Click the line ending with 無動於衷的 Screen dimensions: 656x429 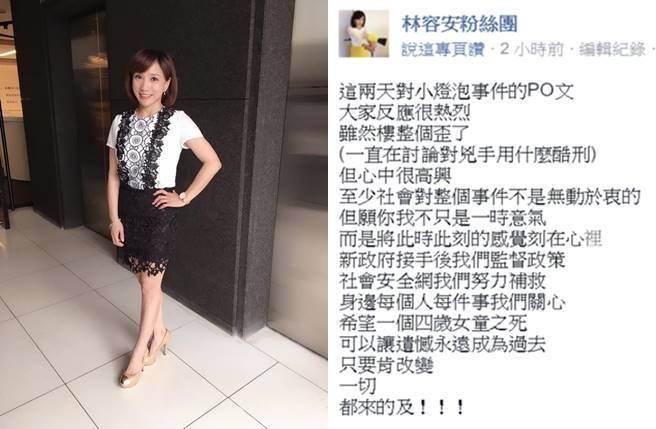[x=490, y=197]
